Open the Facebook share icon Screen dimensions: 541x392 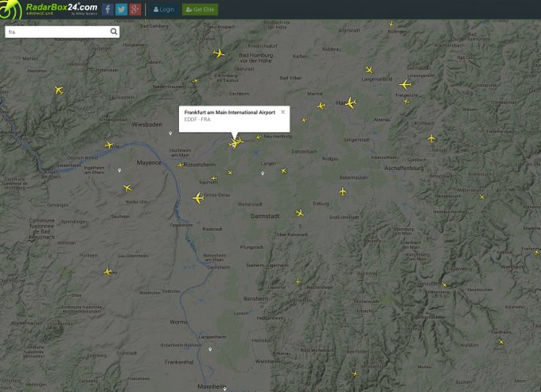(x=107, y=10)
